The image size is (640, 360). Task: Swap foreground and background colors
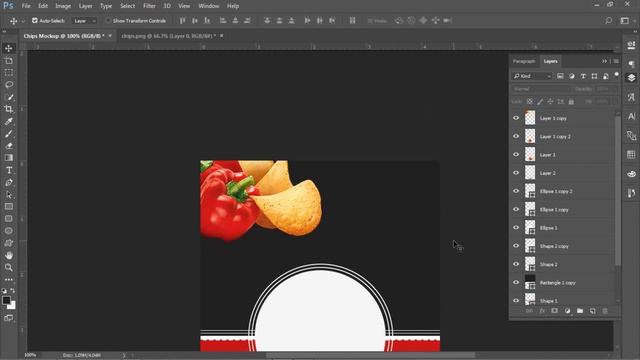tap(13, 291)
